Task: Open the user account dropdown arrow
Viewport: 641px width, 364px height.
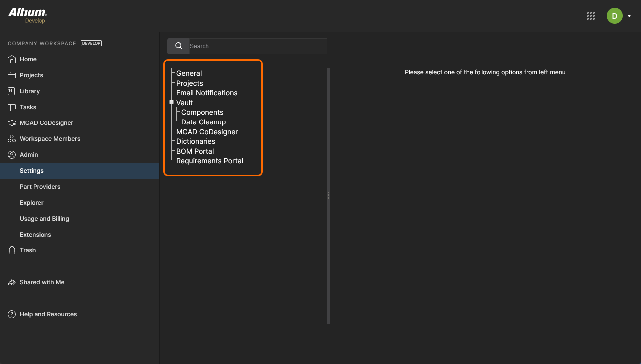Action: pos(629,16)
